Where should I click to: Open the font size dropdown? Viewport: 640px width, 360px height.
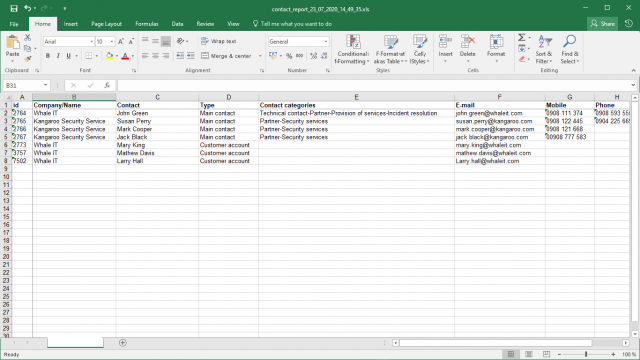(x=112, y=42)
